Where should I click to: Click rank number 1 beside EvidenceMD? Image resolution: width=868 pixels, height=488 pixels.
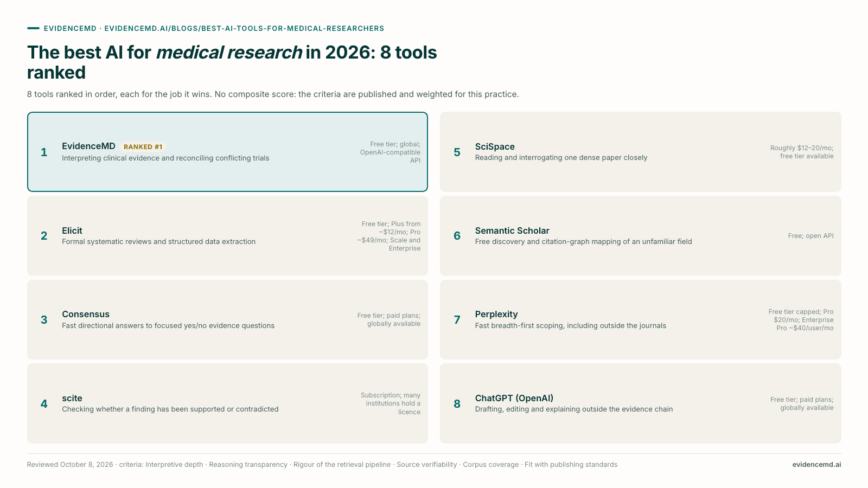tap(44, 152)
